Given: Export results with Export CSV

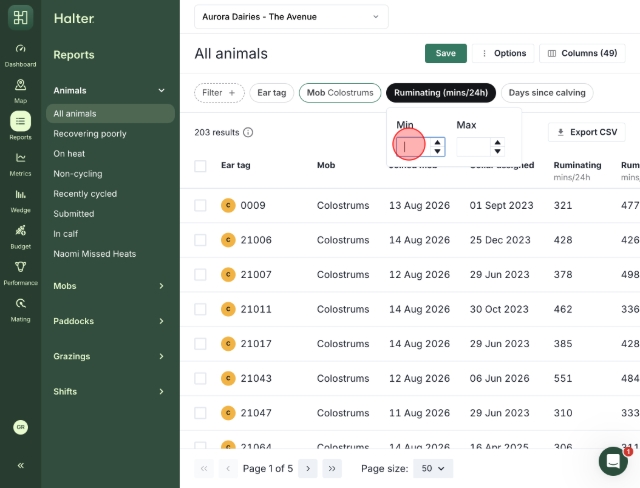Looking at the screenshot, I should click(x=587, y=132).
